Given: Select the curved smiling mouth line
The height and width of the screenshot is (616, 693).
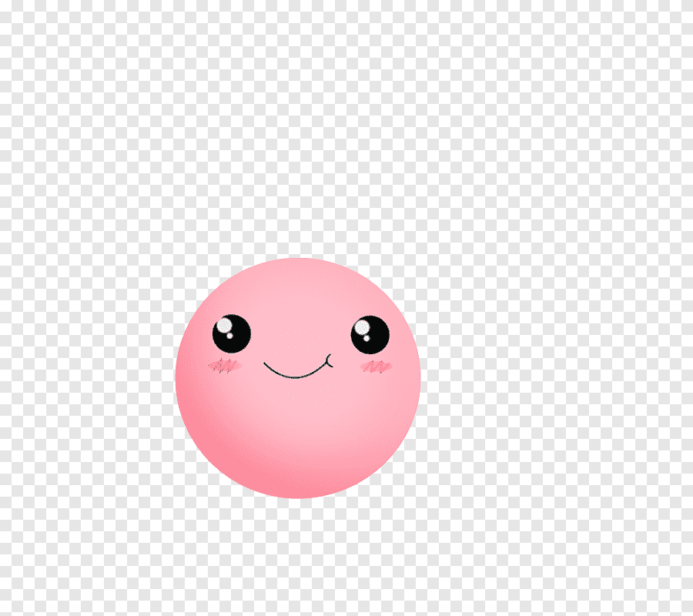Looking at the screenshot, I should pyautogui.click(x=296, y=375).
